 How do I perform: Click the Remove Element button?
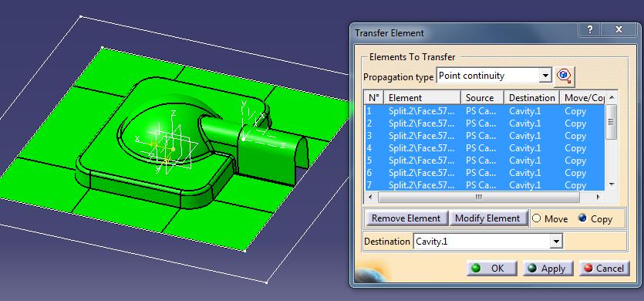[406, 218]
